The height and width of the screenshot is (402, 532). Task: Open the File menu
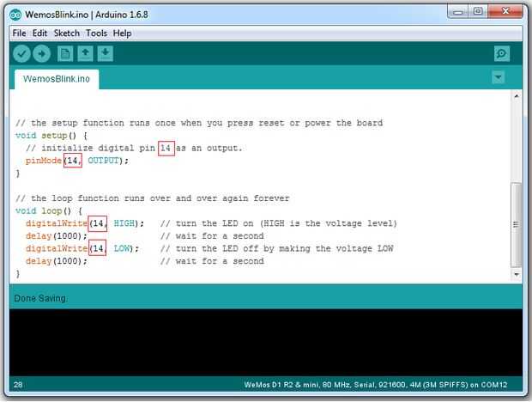tap(19, 33)
